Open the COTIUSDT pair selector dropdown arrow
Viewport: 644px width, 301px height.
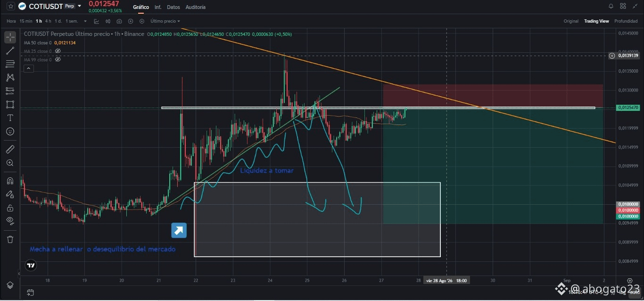point(79,6)
